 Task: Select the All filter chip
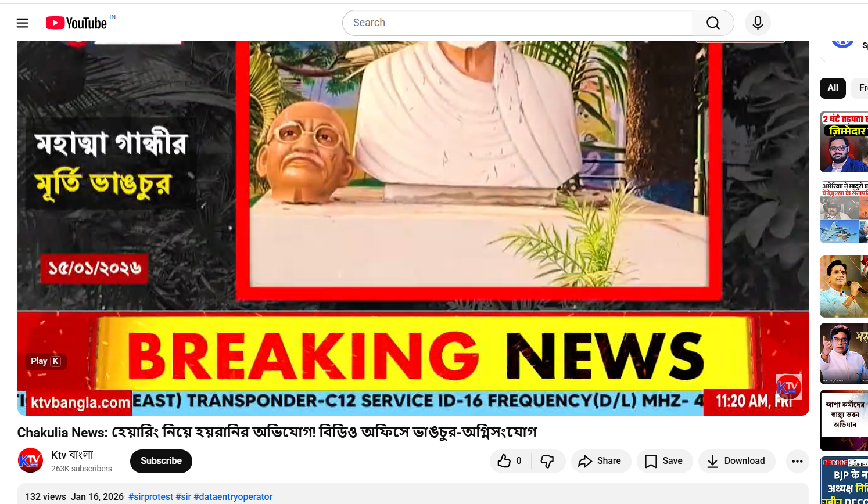point(833,88)
